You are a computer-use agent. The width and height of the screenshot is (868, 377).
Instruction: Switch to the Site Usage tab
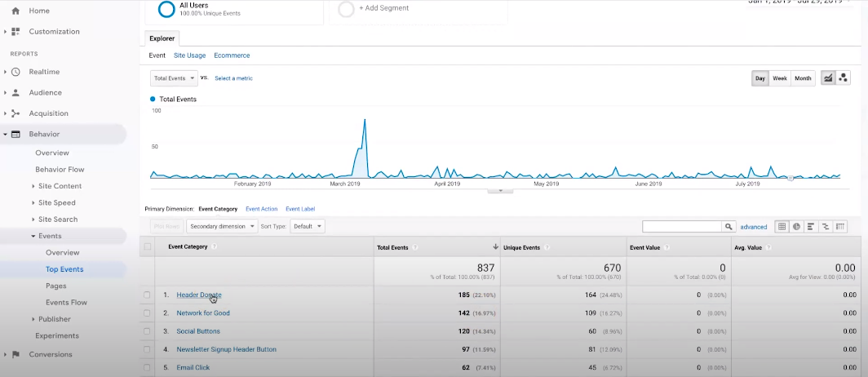[189, 55]
